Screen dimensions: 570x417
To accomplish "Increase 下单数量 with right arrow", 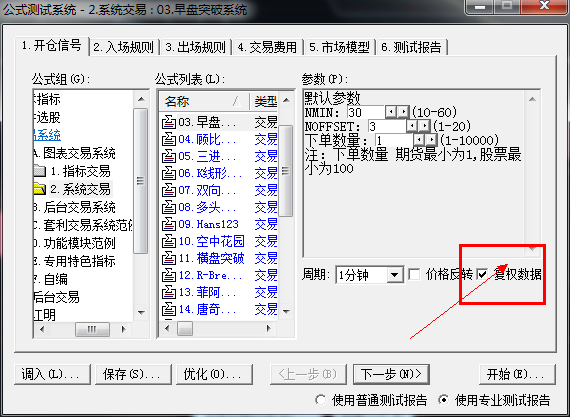I will click(x=431, y=140).
